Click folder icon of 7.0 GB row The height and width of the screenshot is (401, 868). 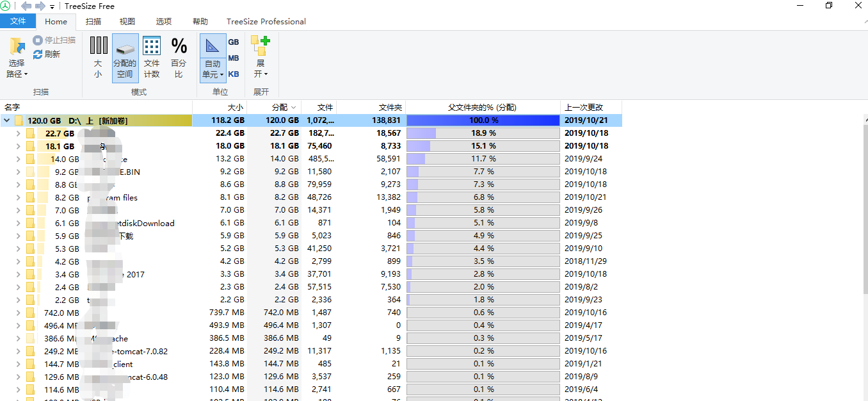[30, 210]
